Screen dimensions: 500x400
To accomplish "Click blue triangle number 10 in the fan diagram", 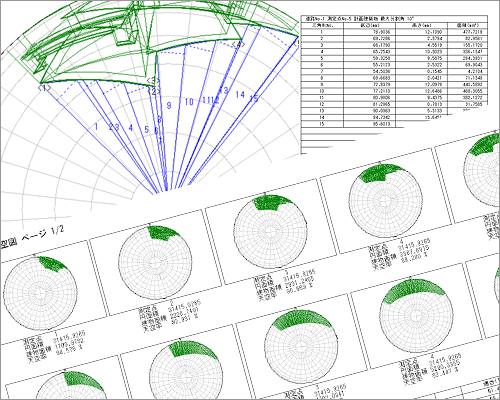I will (x=189, y=102).
